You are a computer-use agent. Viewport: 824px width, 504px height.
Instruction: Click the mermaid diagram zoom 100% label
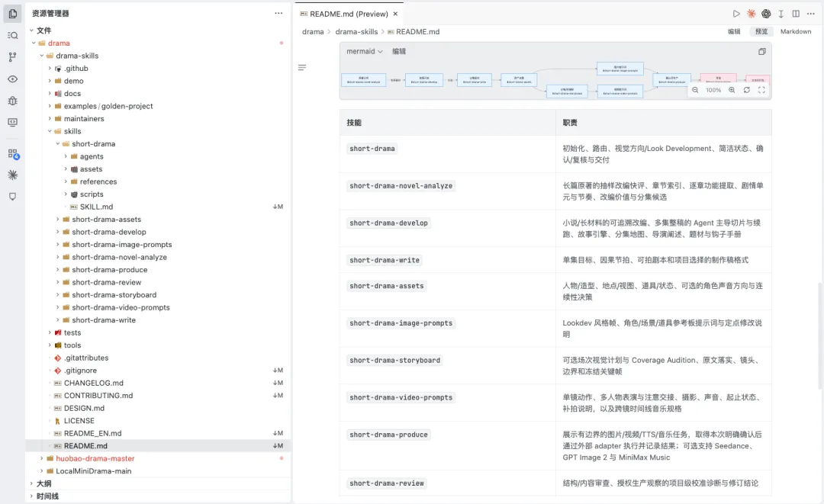[x=713, y=90]
